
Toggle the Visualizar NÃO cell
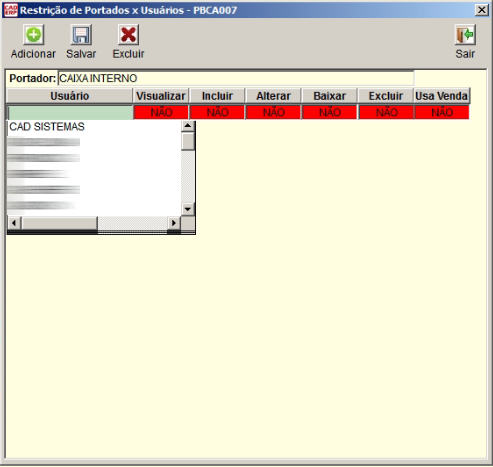[161, 112]
